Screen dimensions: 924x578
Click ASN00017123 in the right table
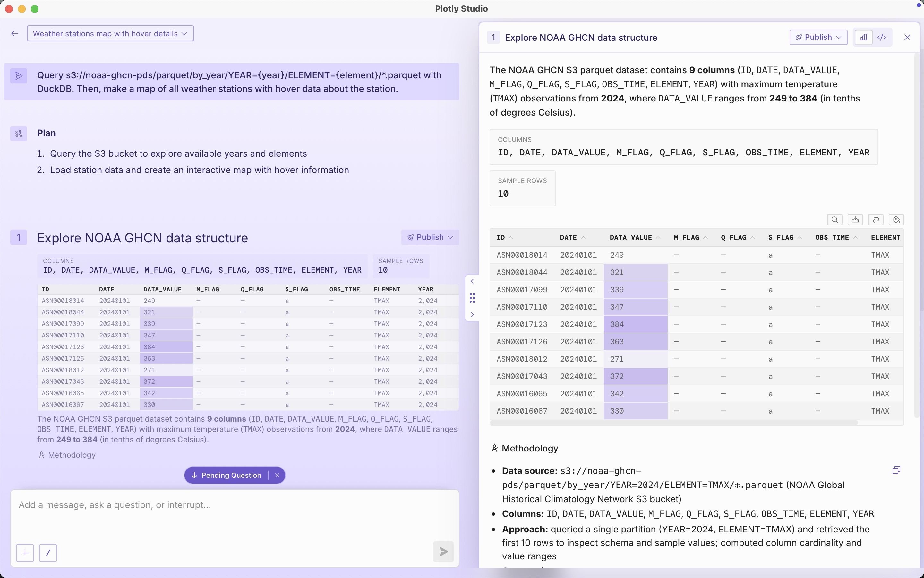522,324
